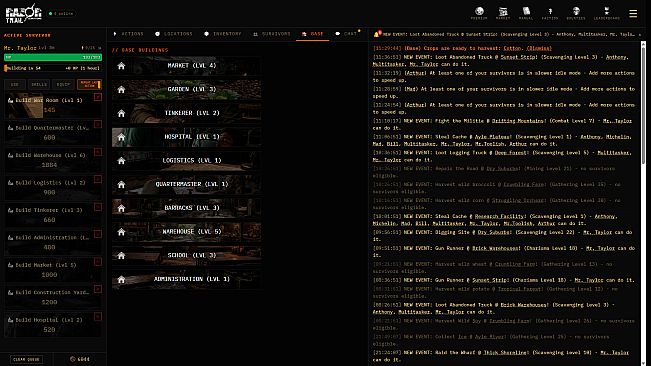Click the notification bell icon above event log

377,34
